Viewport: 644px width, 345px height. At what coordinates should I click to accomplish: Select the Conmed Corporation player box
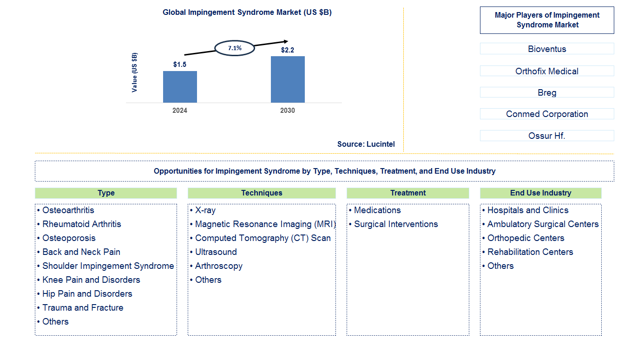(547, 114)
